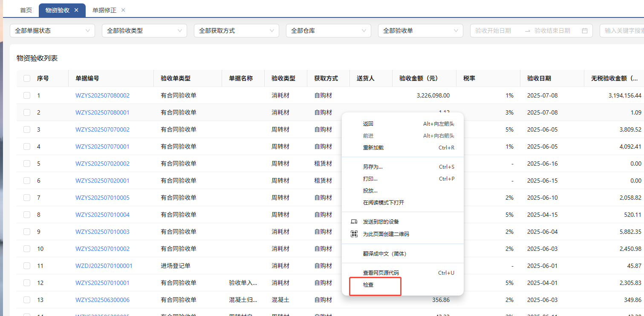Close the 物资验收 tab

coord(76,10)
